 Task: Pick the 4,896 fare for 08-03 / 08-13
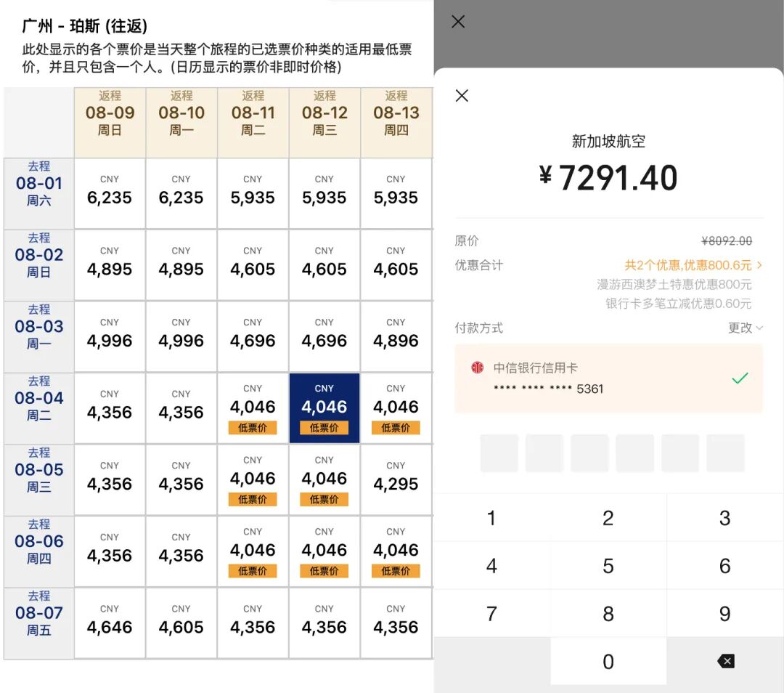pyautogui.click(x=396, y=337)
